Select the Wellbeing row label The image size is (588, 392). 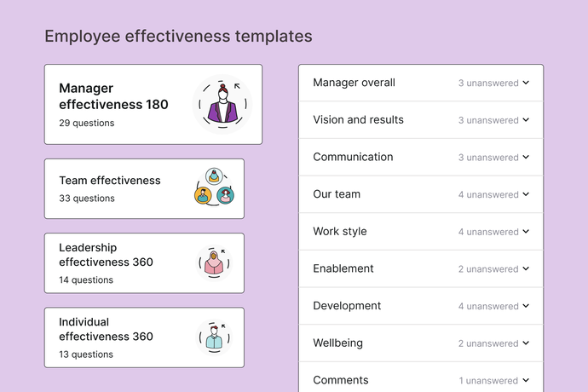pyautogui.click(x=337, y=343)
